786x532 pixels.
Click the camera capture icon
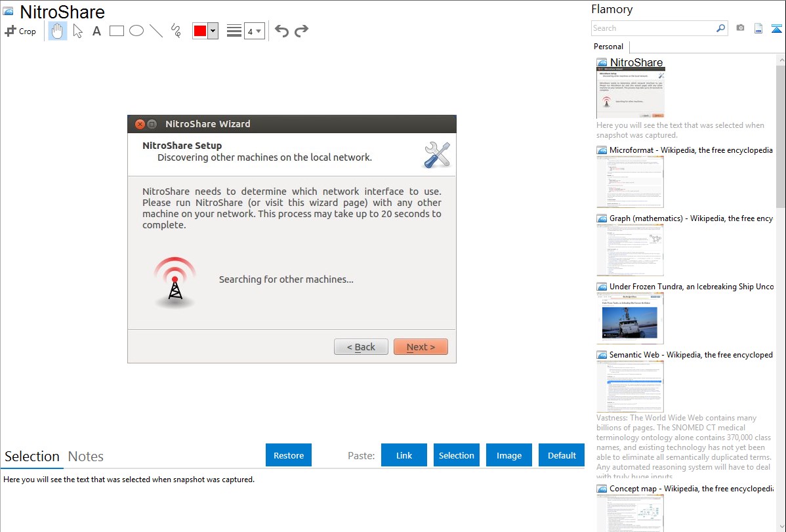[x=740, y=28]
